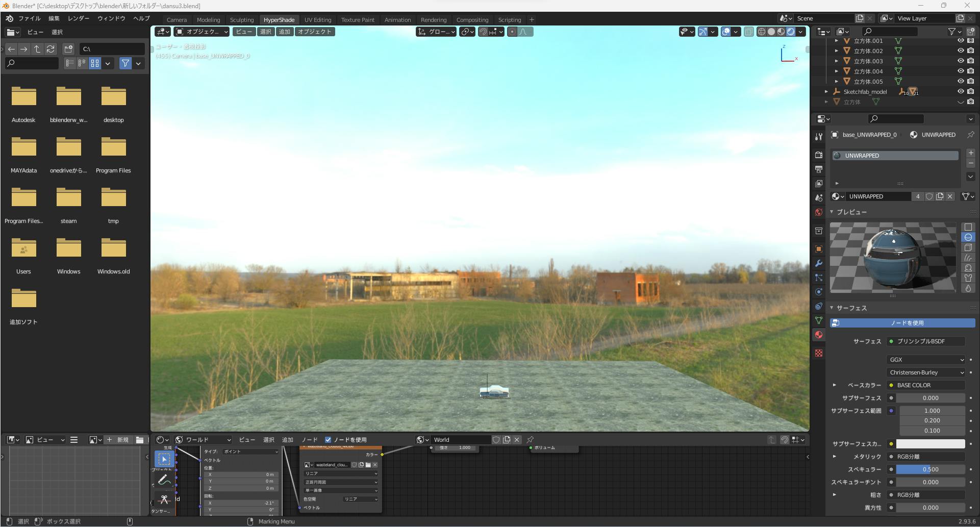Toggle snapping magnet

point(483,32)
